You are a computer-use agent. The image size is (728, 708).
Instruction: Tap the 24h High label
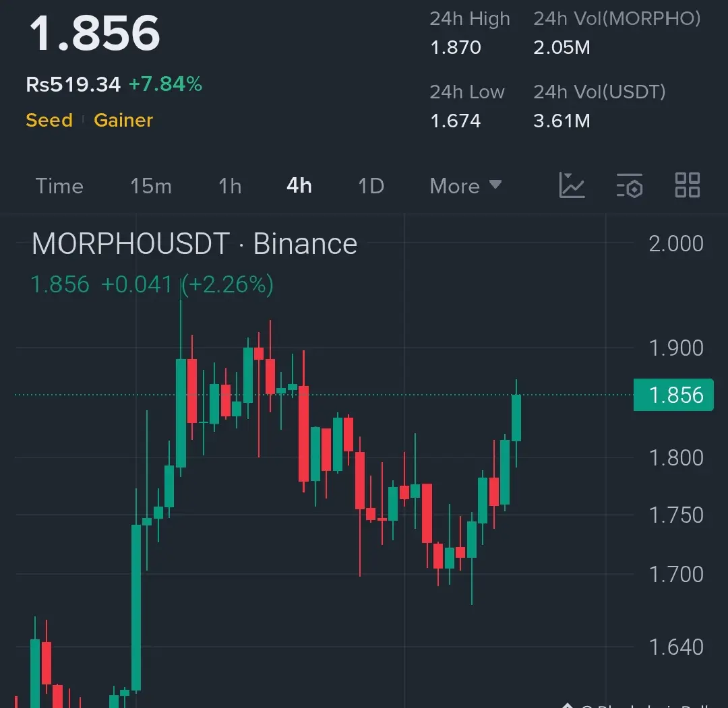tap(469, 19)
